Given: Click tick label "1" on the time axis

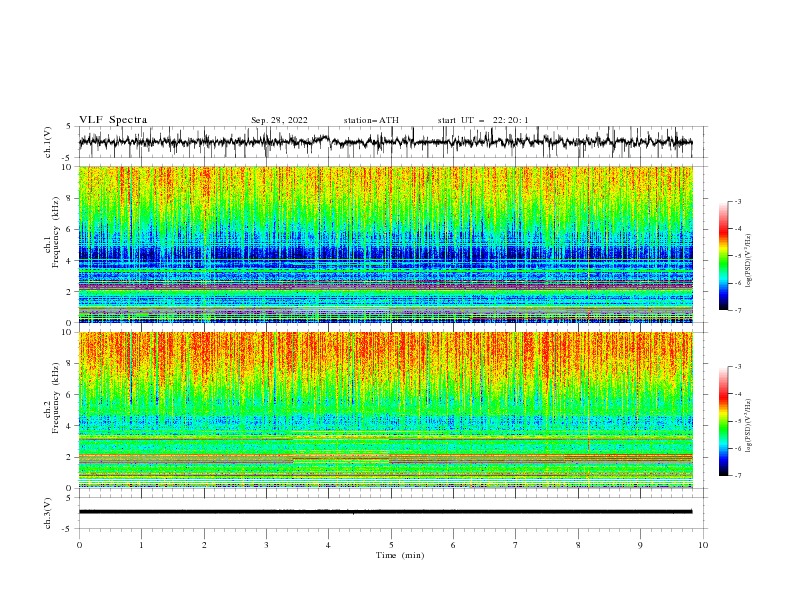Looking at the screenshot, I should 141,545.
